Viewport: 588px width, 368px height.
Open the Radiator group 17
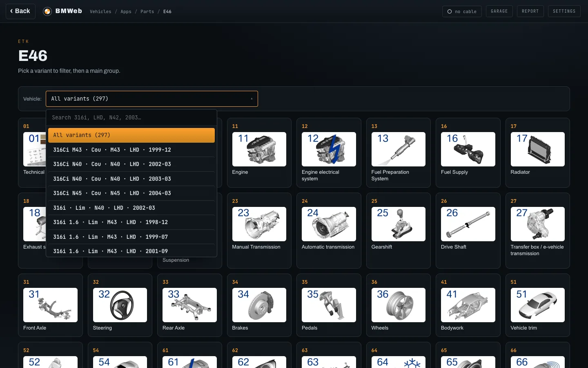pyautogui.click(x=538, y=153)
